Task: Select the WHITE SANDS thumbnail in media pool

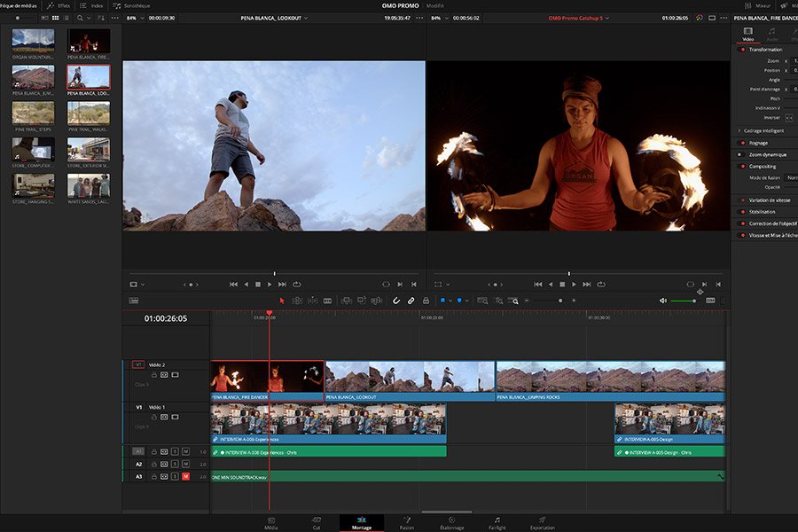Action: point(89,186)
